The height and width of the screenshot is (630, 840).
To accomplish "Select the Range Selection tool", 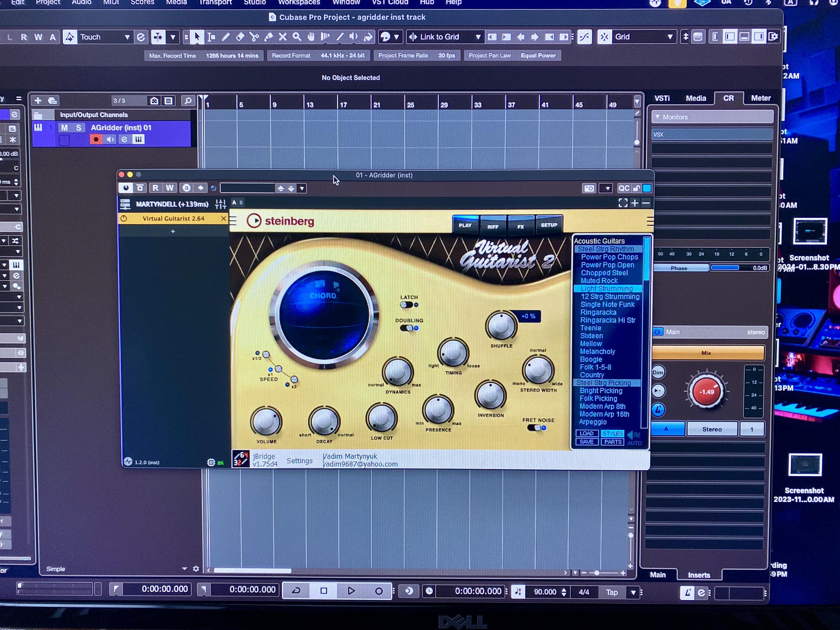I will [211, 37].
